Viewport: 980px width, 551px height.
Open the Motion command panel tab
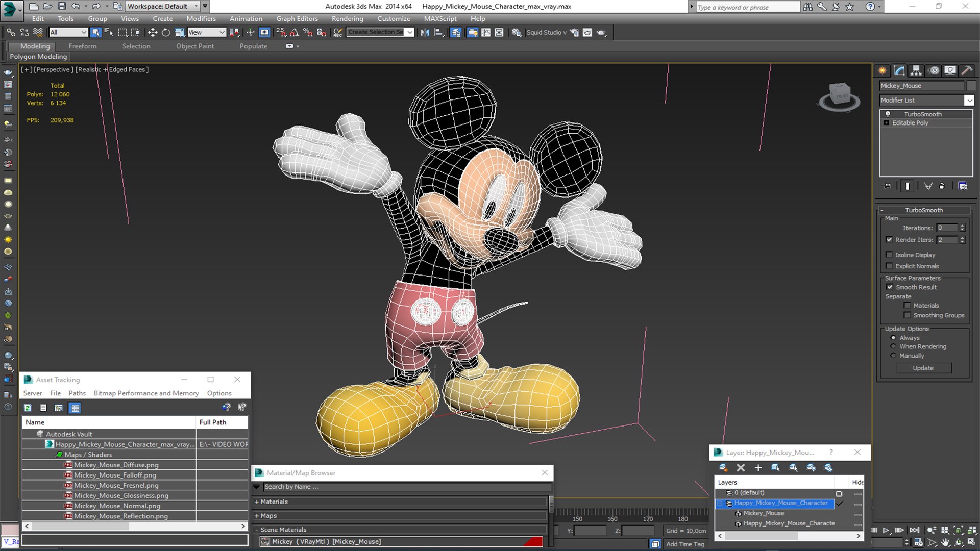coord(934,70)
